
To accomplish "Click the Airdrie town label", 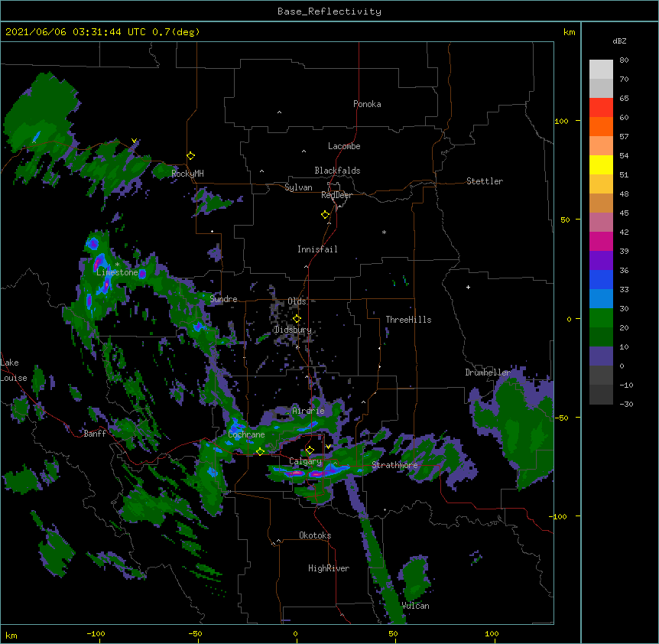I will coord(309,411).
